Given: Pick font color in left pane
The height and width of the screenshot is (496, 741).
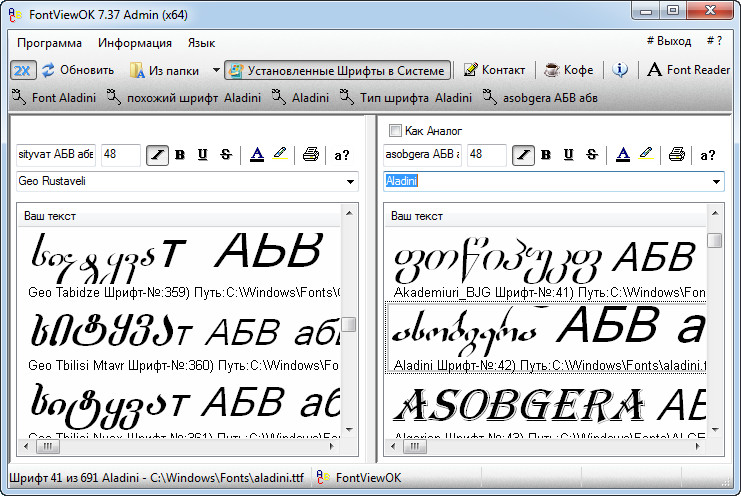Looking at the screenshot, I should coord(257,154).
